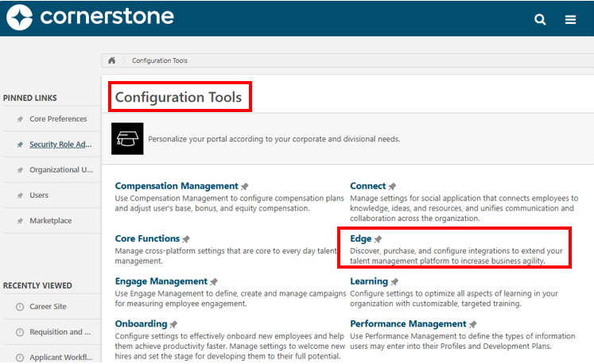Click clock icon beside Applicant Workfl...

20,358
